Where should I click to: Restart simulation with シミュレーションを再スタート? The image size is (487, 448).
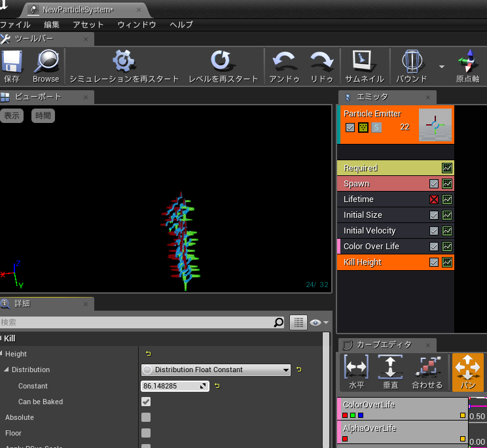point(124,67)
